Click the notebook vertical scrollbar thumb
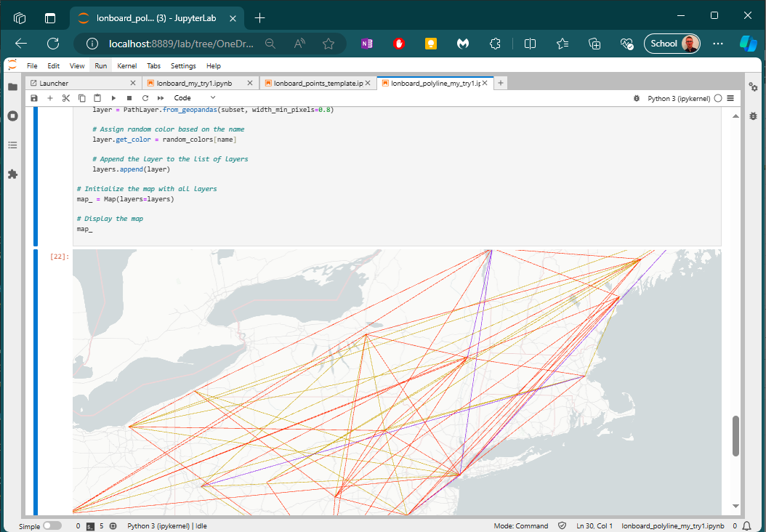Viewport: 766px width, 532px height. pyautogui.click(x=735, y=435)
